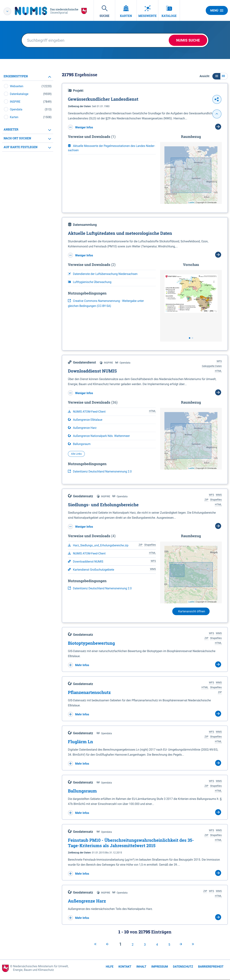
Task: Click the arrow icon on Biotoptypenbewertung result
Action: [218, 665]
